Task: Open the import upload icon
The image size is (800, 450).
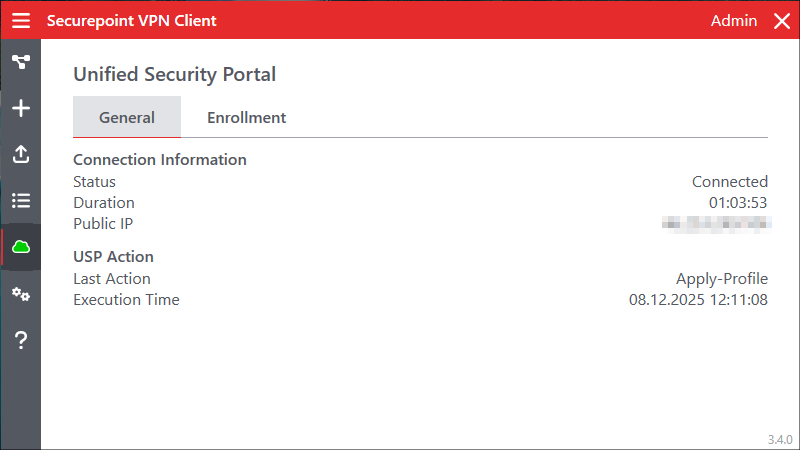Action: 21,154
